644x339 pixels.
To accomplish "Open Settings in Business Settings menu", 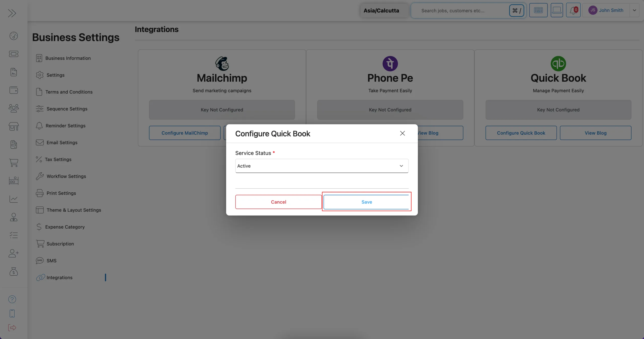I will tap(50, 75).
